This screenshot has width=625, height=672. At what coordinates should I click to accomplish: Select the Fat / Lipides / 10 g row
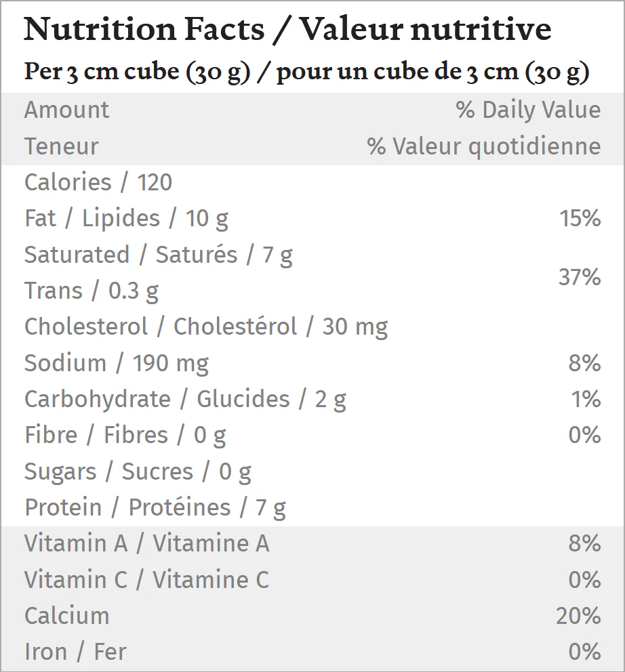(x=126, y=218)
